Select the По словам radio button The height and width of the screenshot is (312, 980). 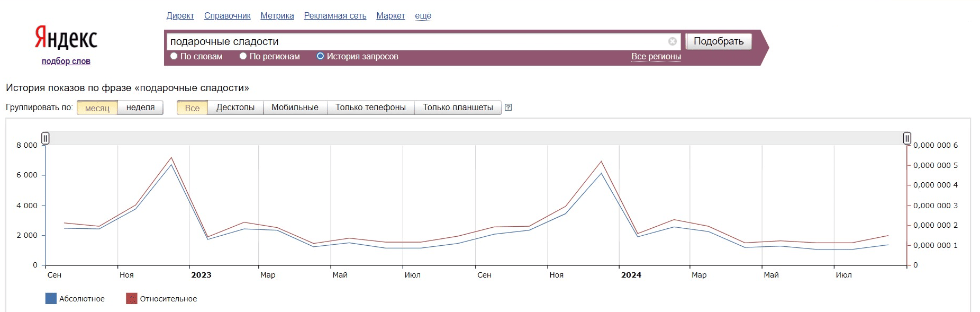click(174, 56)
